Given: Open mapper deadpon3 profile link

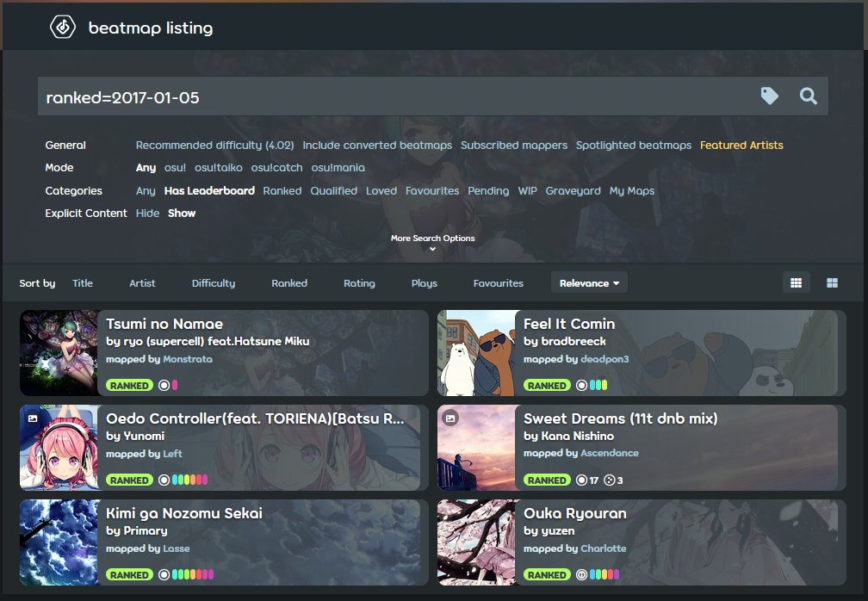Looking at the screenshot, I should (x=604, y=358).
